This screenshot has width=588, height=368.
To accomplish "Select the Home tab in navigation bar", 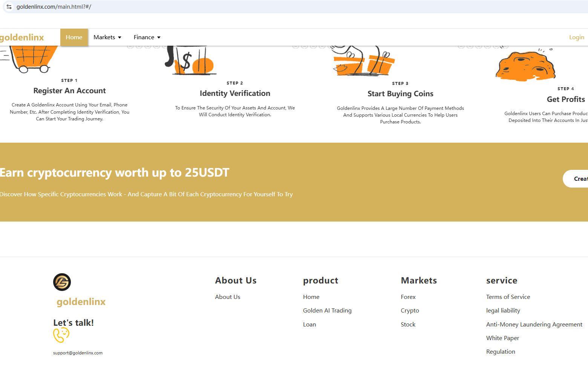I will [x=74, y=37].
